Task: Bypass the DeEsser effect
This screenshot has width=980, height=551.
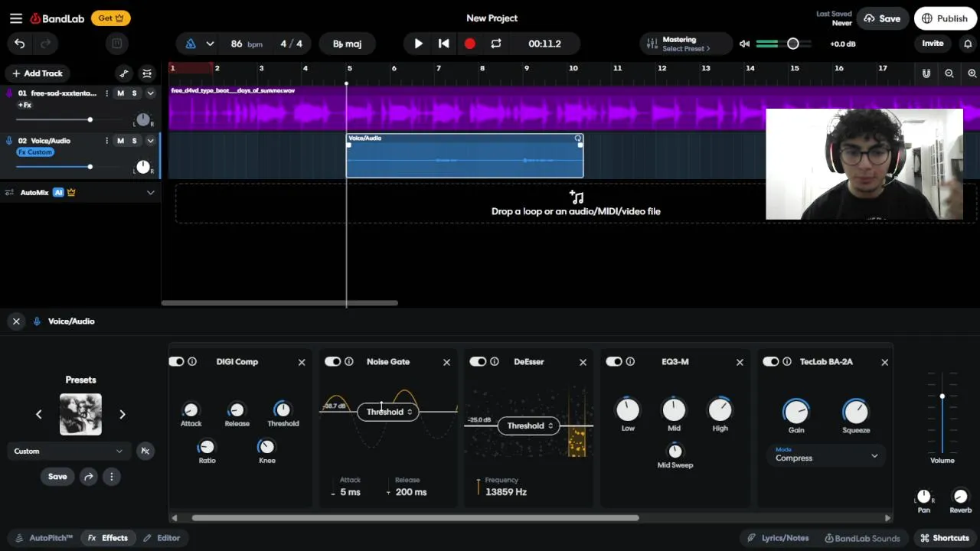Action: pyautogui.click(x=478, y=362)
